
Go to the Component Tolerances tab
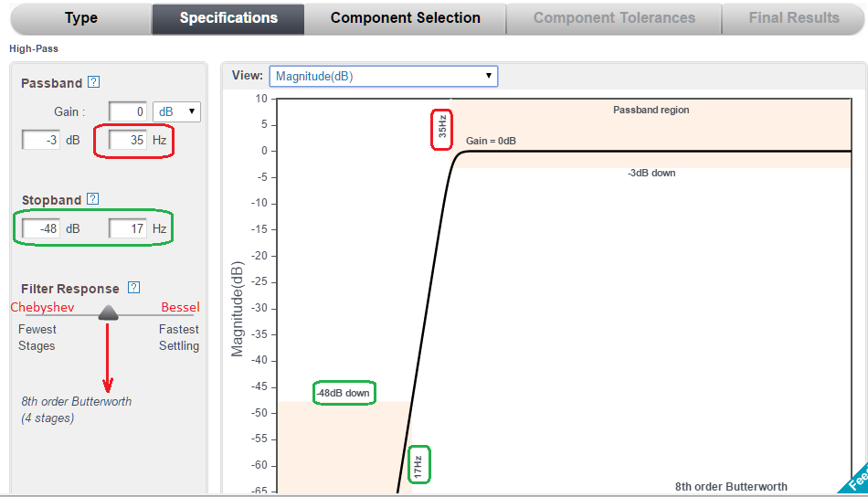[614, 18]
